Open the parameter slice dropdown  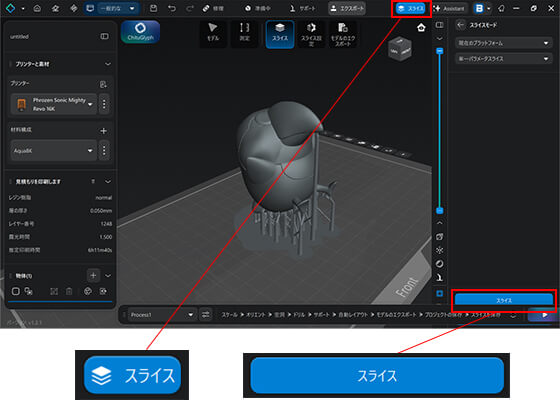coord(504,59)
